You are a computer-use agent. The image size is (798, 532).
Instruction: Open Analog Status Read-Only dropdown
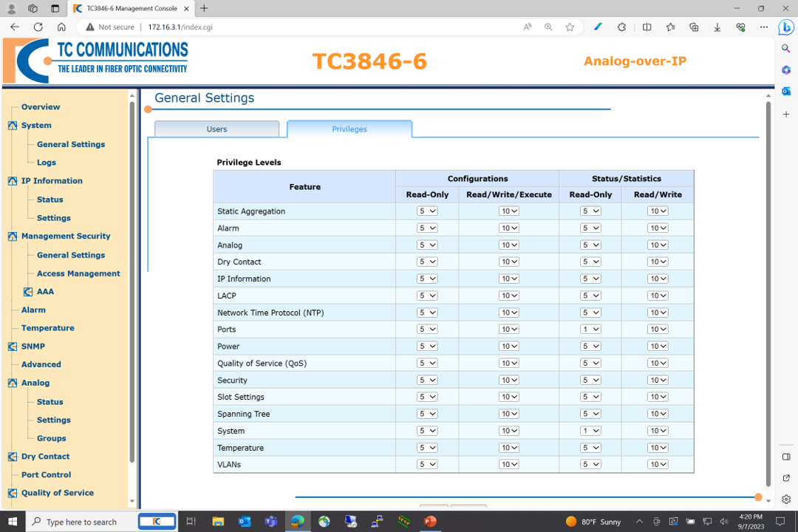click(590, 245)
